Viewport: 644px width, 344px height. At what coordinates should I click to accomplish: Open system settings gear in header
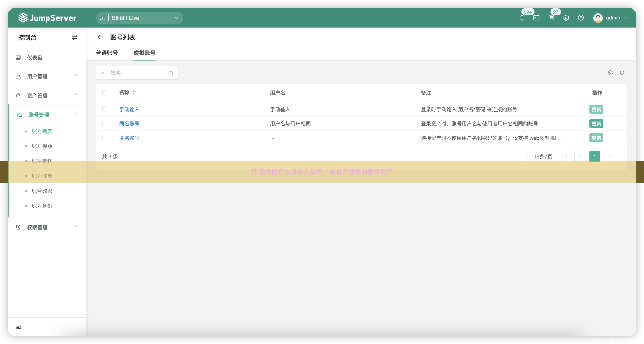point(566,18)
